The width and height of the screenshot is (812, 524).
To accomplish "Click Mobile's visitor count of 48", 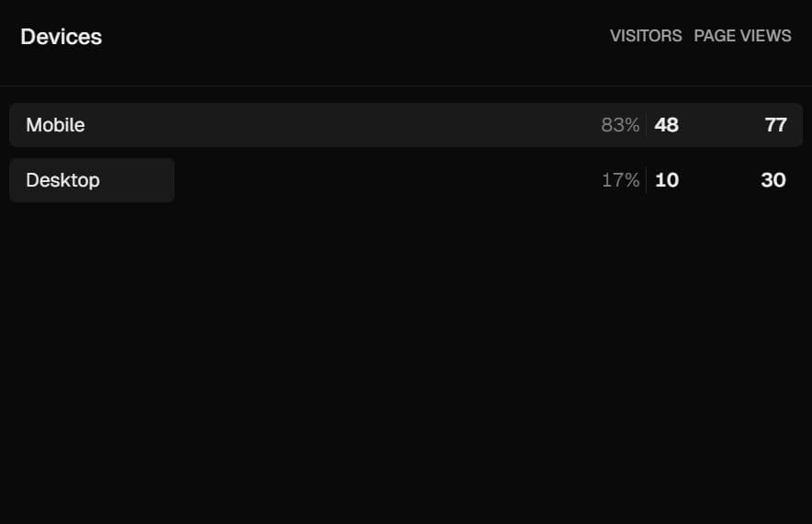I will point(667,125).
